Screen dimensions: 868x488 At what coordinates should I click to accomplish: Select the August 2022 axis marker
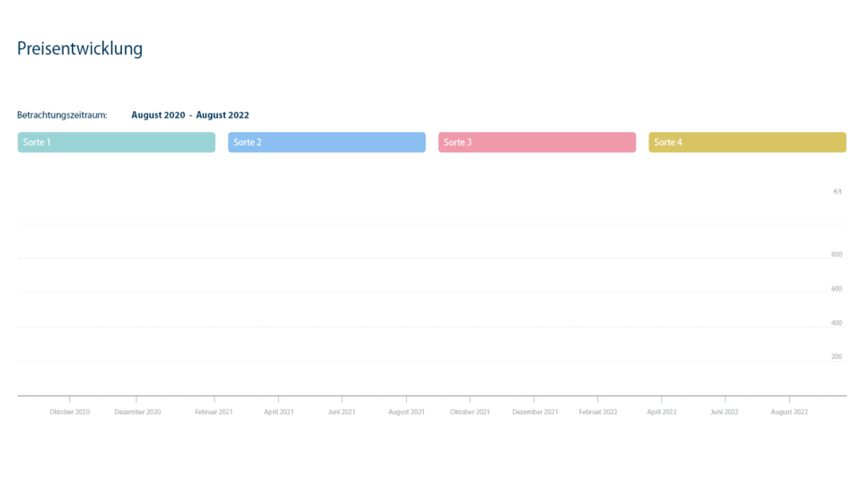pyautogui.click(x=789, y=412)
